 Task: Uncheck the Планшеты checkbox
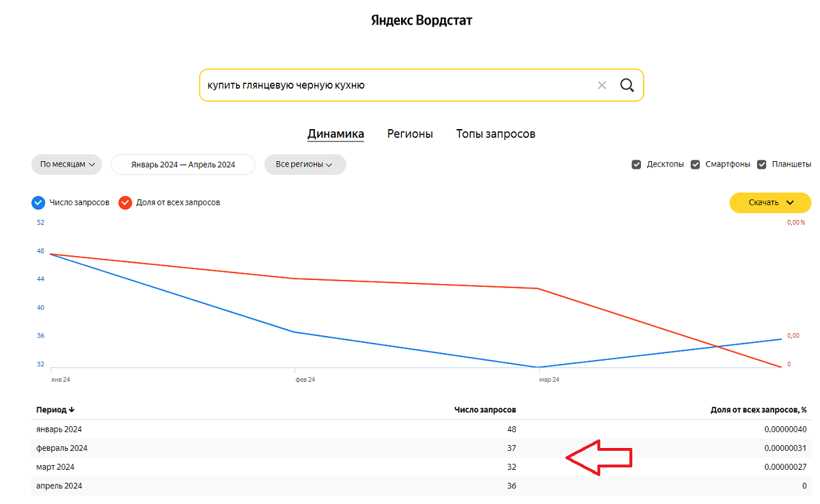(x=762, y=165)
